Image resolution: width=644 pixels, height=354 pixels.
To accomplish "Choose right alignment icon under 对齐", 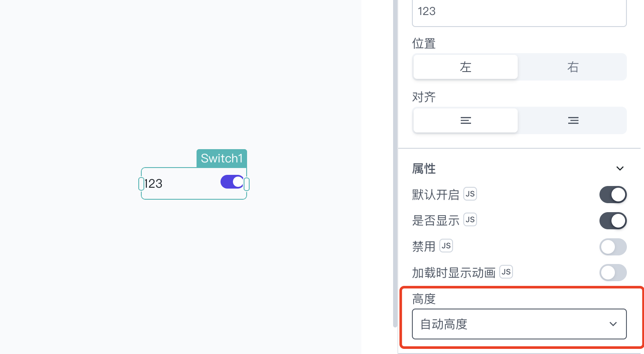I will pos(573,120).
